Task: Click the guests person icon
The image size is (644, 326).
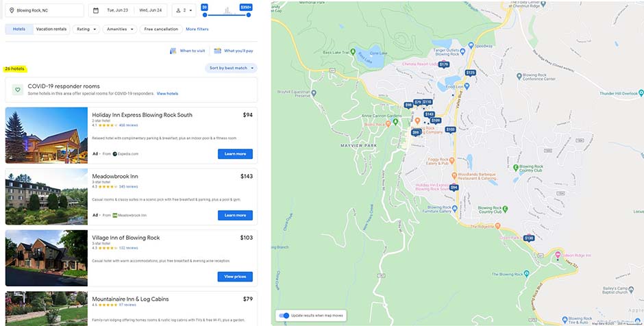Action: click(178, 10)
